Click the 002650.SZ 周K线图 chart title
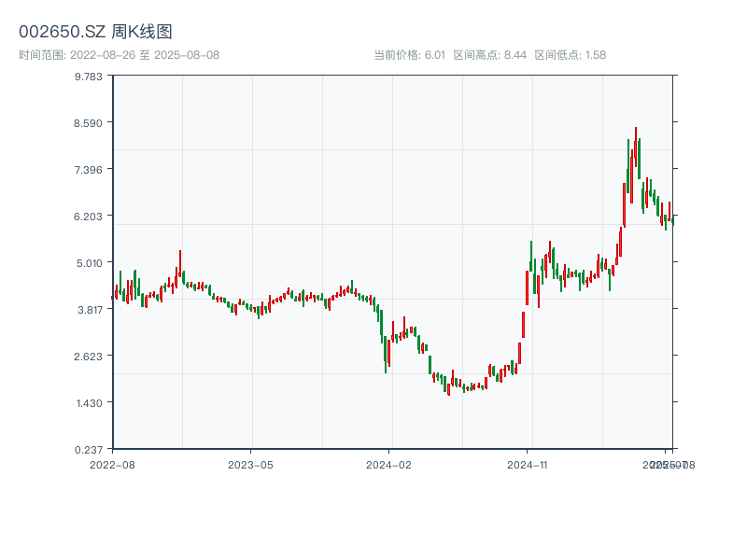The image size is (747, 560). point(95,33)
